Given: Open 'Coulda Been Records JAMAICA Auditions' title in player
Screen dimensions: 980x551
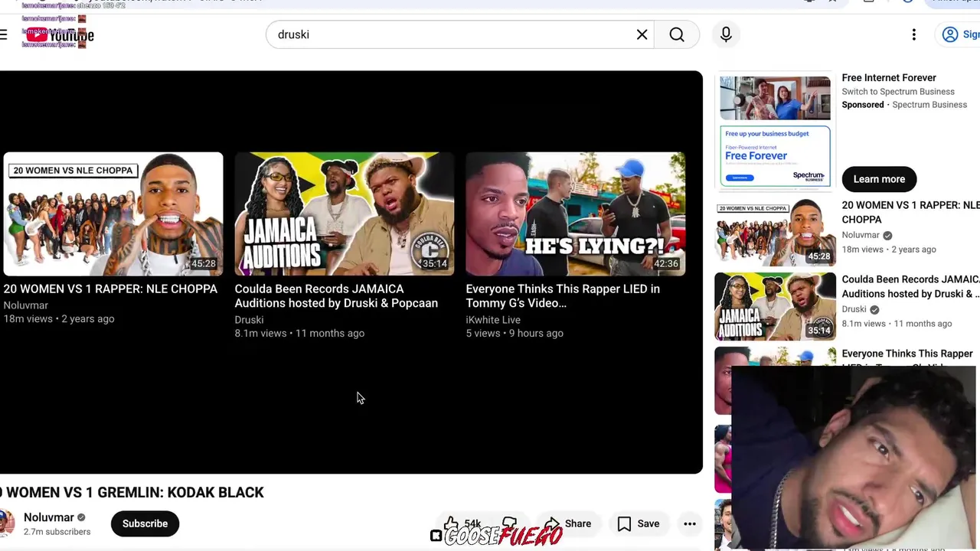Looking at the screenshot, I should click(x=336, y=296).
